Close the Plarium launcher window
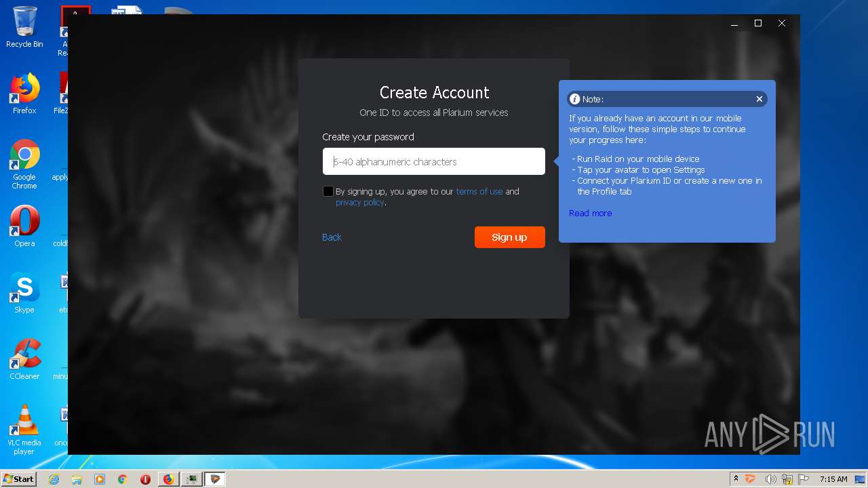868x488 pixels. pyautogui.click(x=782, y=24)
